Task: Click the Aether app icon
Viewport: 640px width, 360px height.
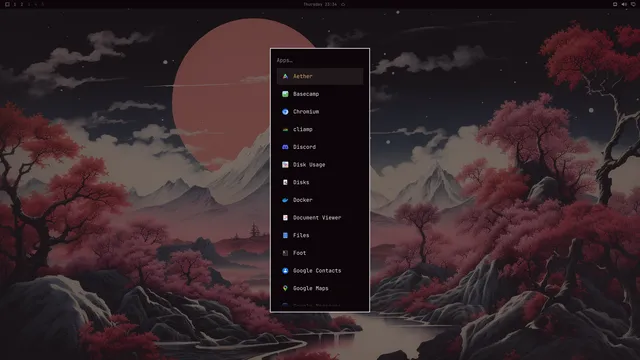Action: (x=285, y=76)
